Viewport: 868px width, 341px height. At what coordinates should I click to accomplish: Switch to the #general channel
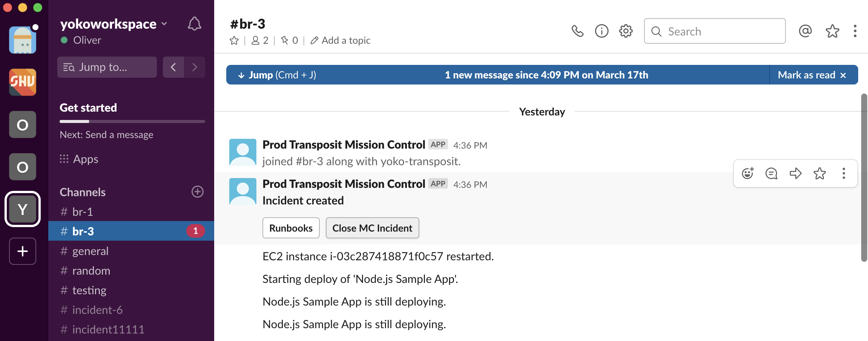90,251
